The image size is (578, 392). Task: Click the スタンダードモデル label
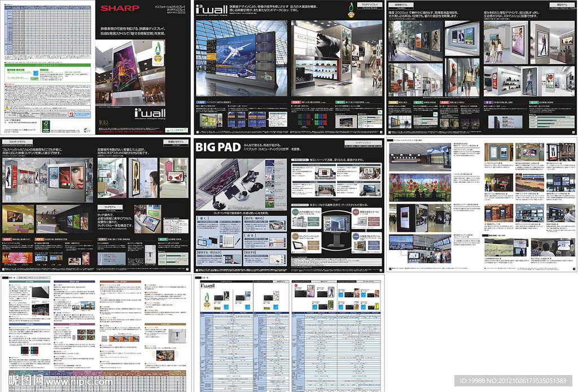click(x=17, y=142)
